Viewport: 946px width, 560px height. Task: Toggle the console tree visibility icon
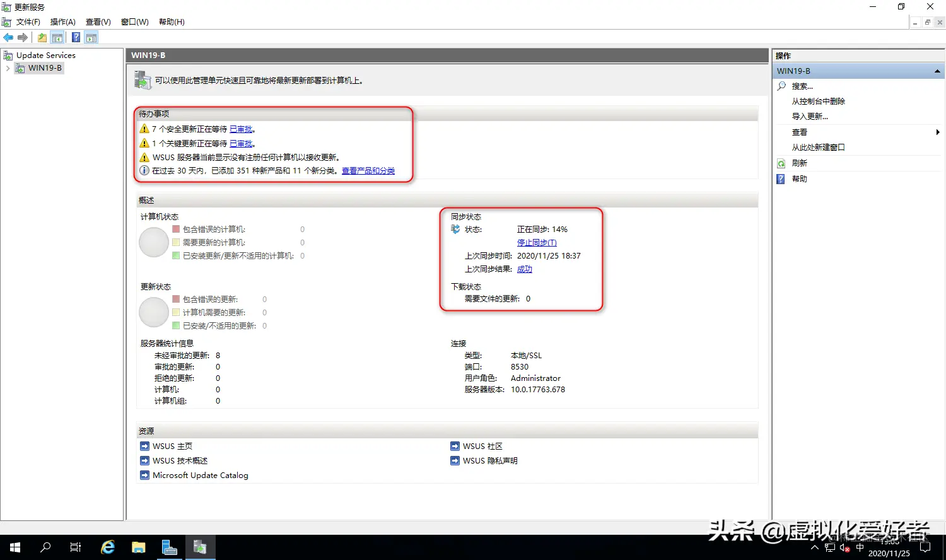(57, 37)
